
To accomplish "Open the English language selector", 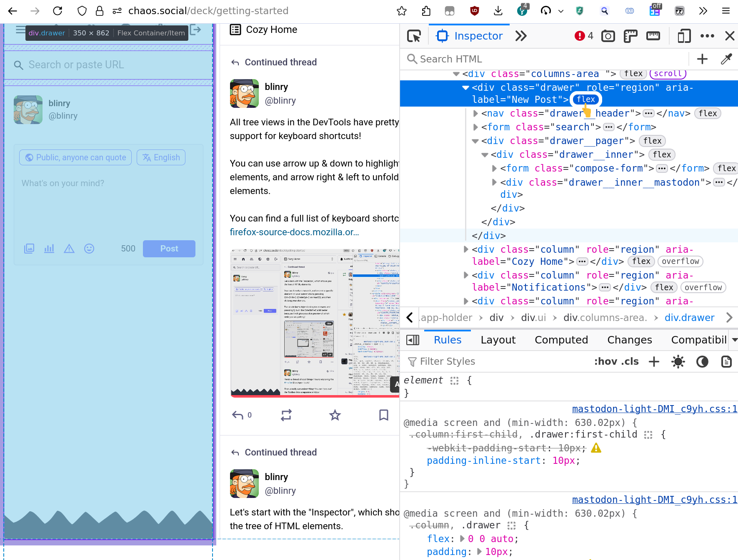I will click(x=161, y=157).
